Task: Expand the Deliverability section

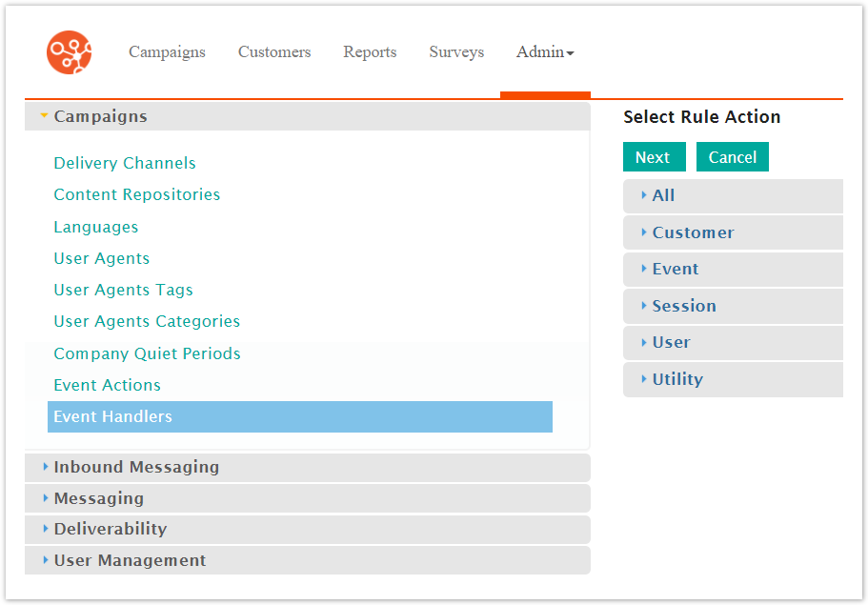Action: [307, 530]
